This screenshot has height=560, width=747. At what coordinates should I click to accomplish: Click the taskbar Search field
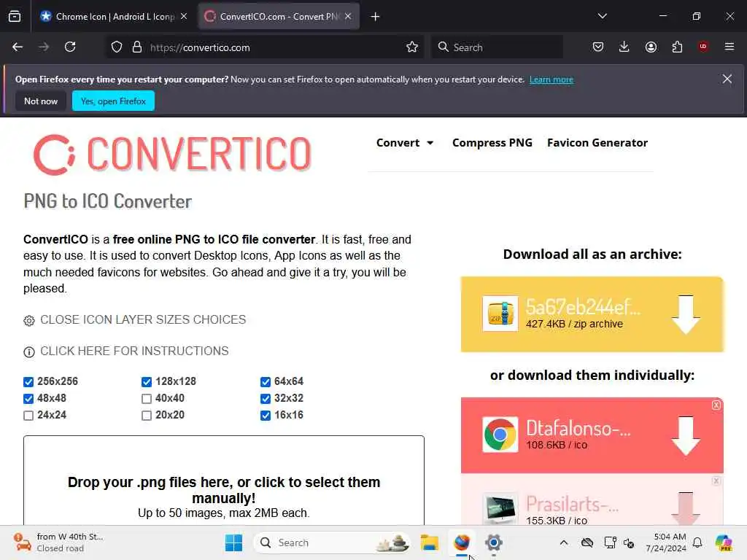click(332, 542)
